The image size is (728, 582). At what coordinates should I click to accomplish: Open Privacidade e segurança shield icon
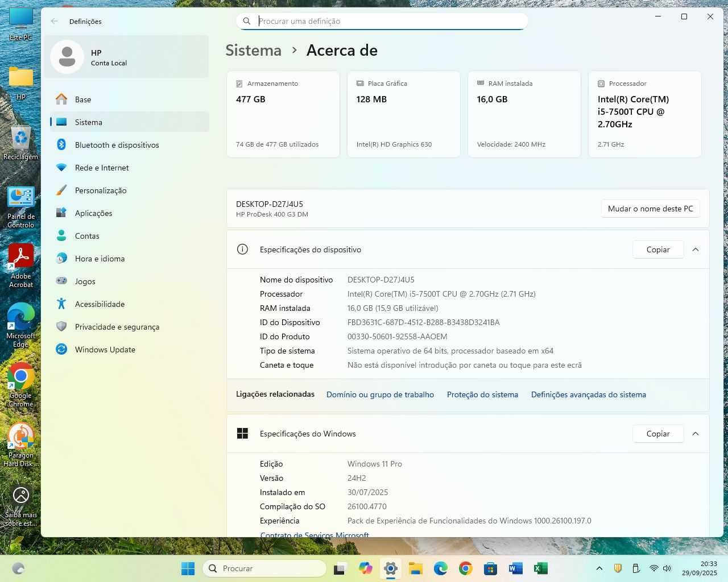tap(61, 327)
